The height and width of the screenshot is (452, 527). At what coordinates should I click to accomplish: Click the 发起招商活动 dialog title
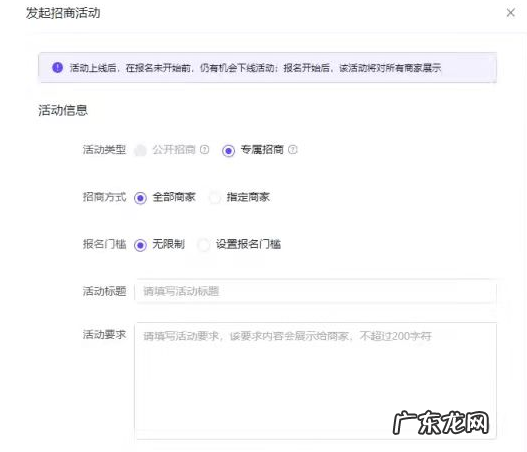pyautogui.click(x=63, y=13)
